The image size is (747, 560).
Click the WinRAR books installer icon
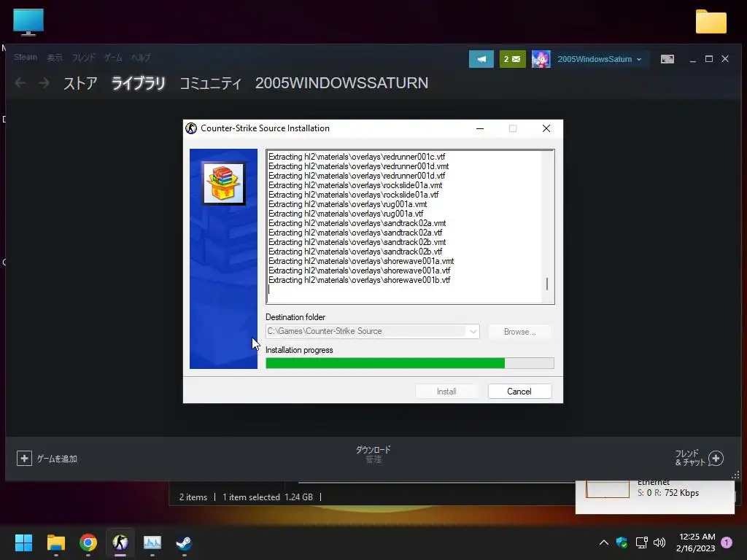223,183
